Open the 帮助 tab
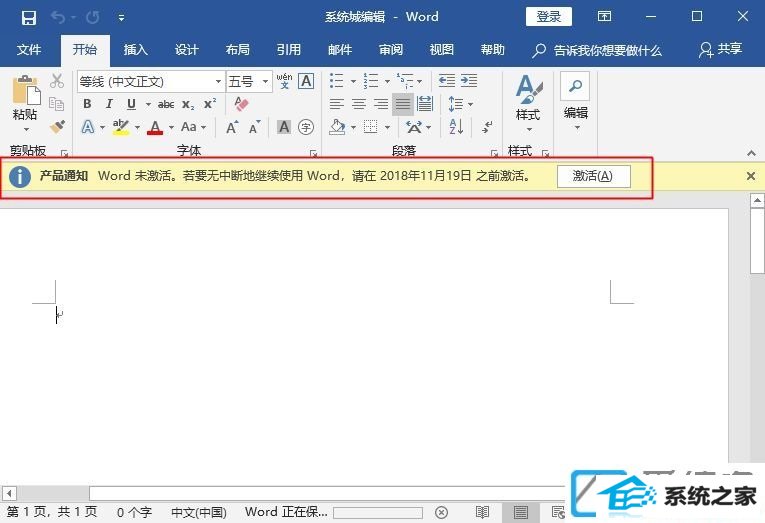This screenshot has width=765, height=523. [x=492, y=50]
